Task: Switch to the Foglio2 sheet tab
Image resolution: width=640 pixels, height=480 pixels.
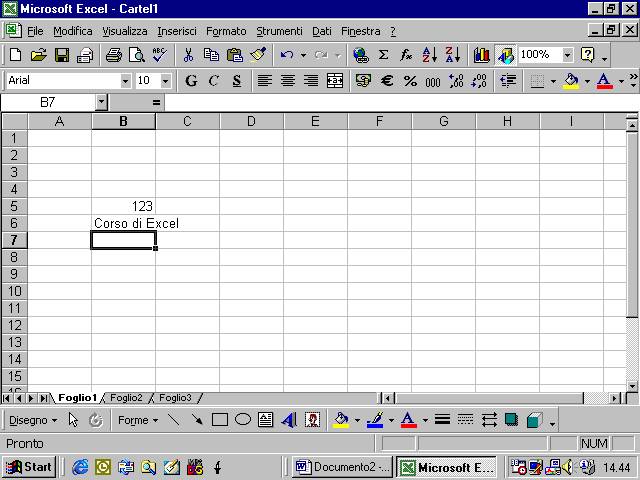Action: point(126,398)
